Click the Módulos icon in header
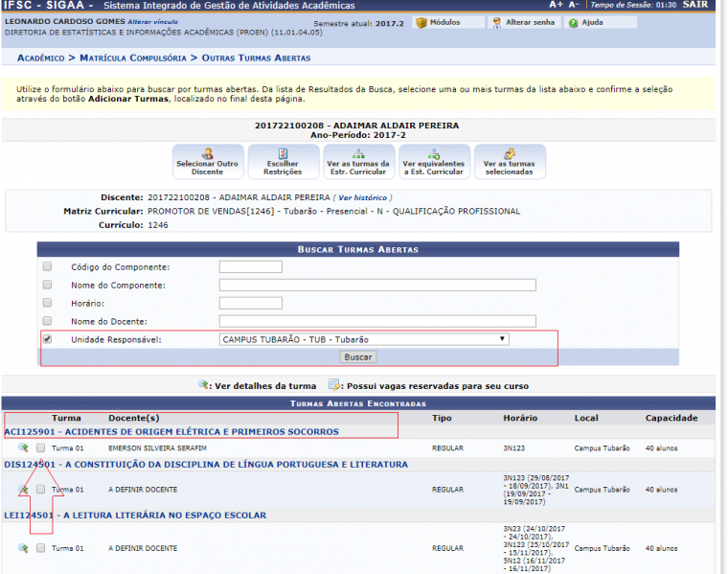The image size is (728, 574). coord(421,22)
